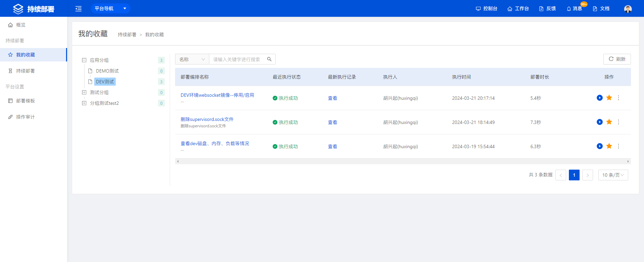Image resolution: width=644 pixels, height=262 pixels.
Task: Open 消息 notifications
Action: click(x=574, y=8)
